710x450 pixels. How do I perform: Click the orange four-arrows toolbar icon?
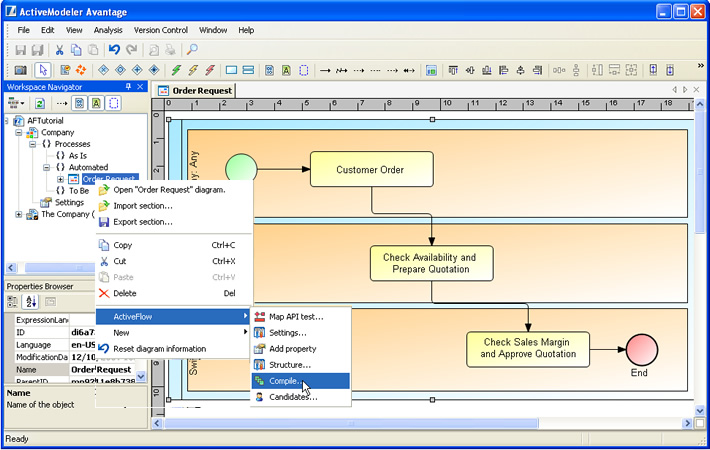[81, 70]
